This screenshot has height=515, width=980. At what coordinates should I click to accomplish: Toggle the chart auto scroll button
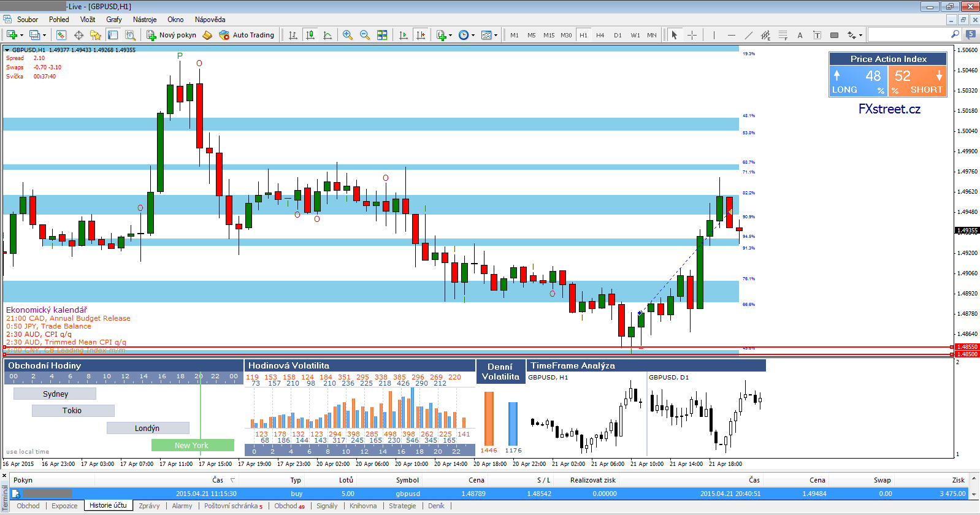[x=404, y=35]
